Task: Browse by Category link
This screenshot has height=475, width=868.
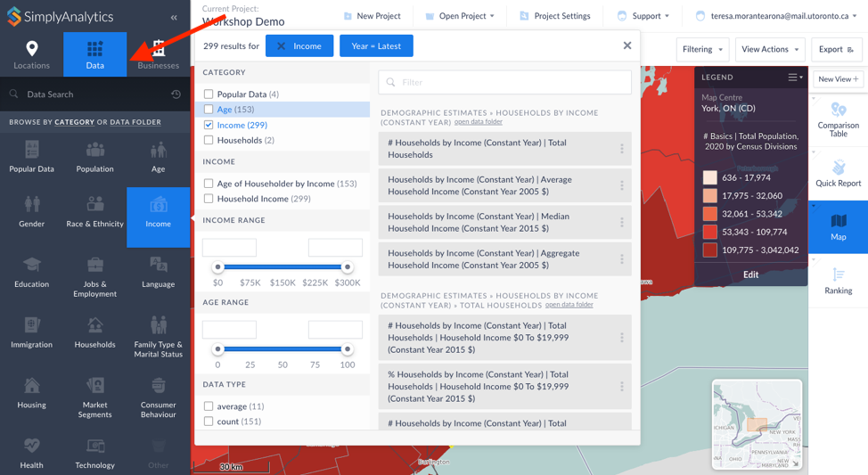Action: (74, 122)
